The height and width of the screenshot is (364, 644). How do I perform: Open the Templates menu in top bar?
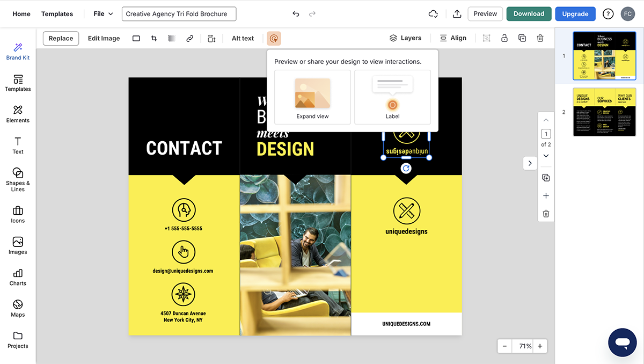57,14
